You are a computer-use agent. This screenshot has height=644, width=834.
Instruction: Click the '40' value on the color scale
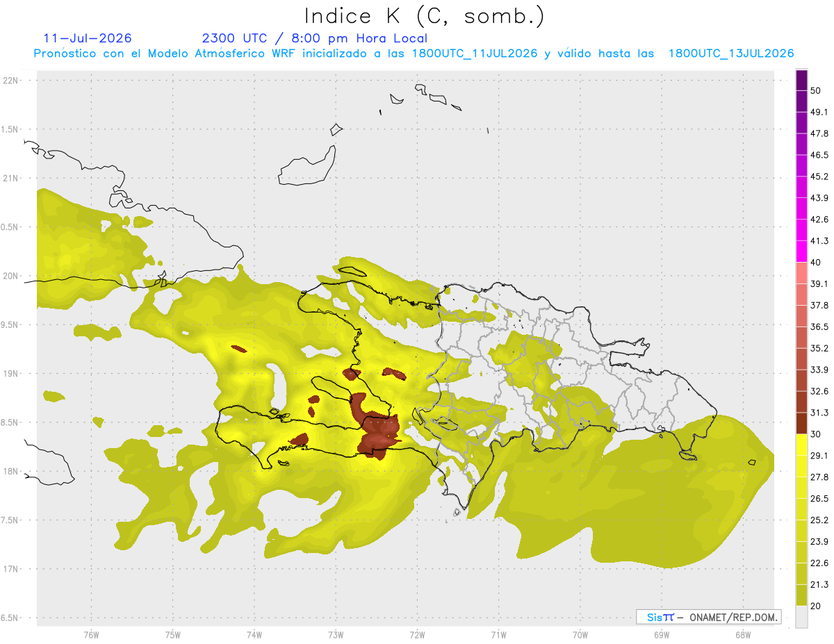point(816,263)
